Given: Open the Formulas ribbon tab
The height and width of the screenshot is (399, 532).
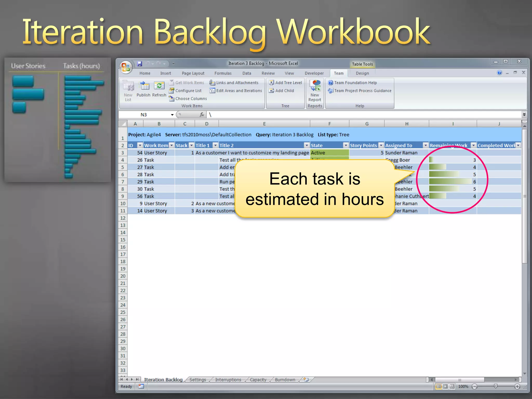Looking at the screenshot, I should [223, 73].
